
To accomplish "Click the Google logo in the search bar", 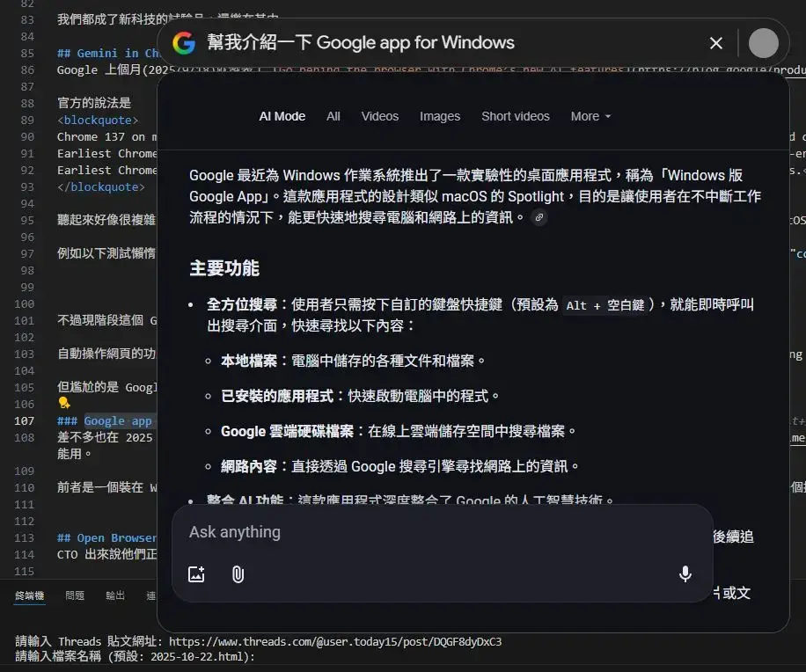I will click(x=184, y=43).
